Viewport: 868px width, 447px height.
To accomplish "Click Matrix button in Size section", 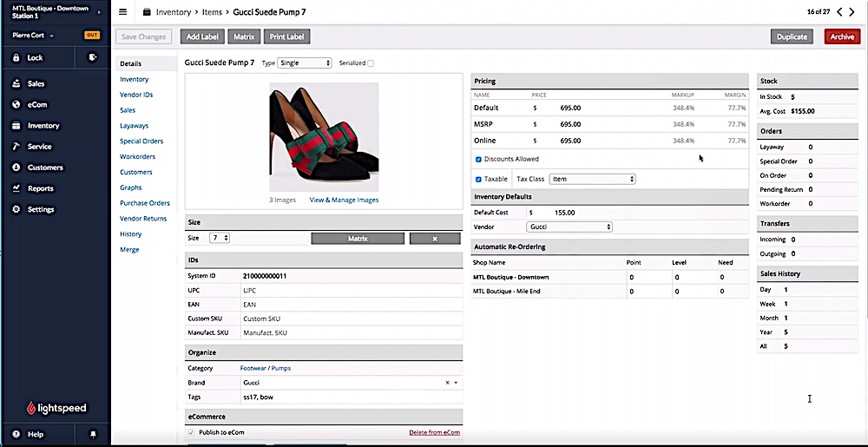I will 358,239.
